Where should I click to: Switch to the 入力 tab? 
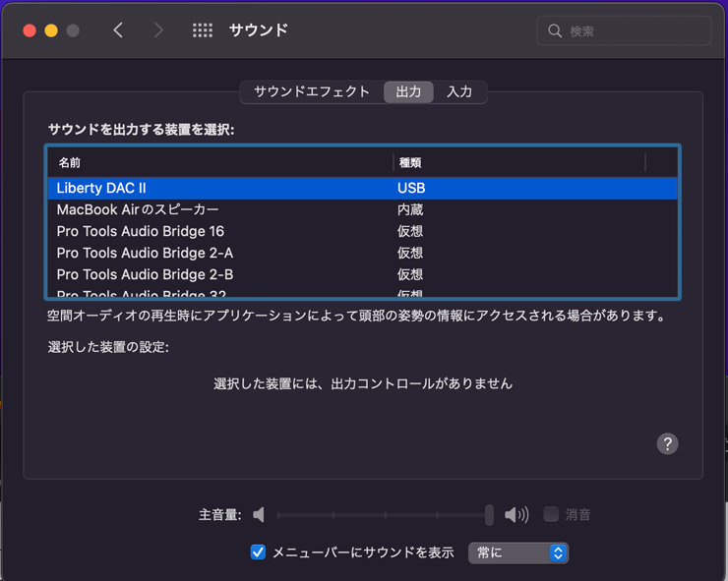click(x=459, y=91)
